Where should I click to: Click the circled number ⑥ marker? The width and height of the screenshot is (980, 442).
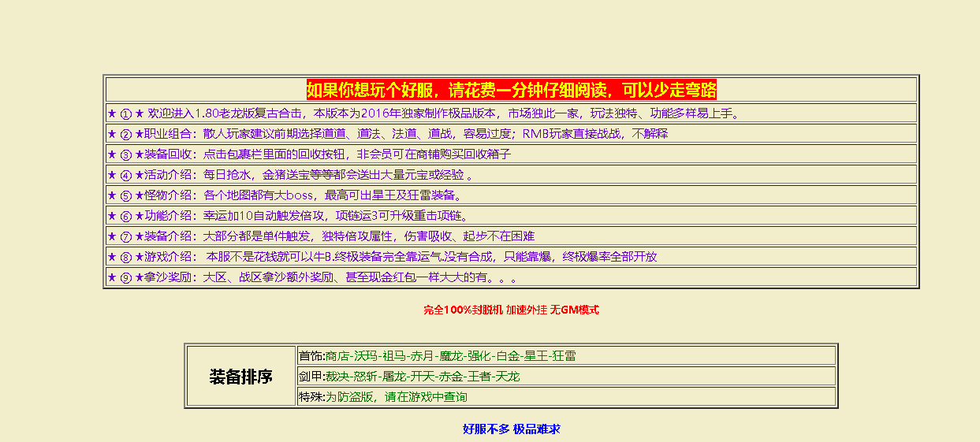pos(126,216)
